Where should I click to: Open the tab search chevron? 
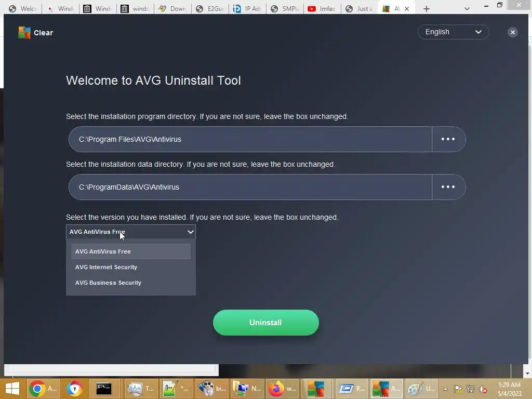point(467,9)
